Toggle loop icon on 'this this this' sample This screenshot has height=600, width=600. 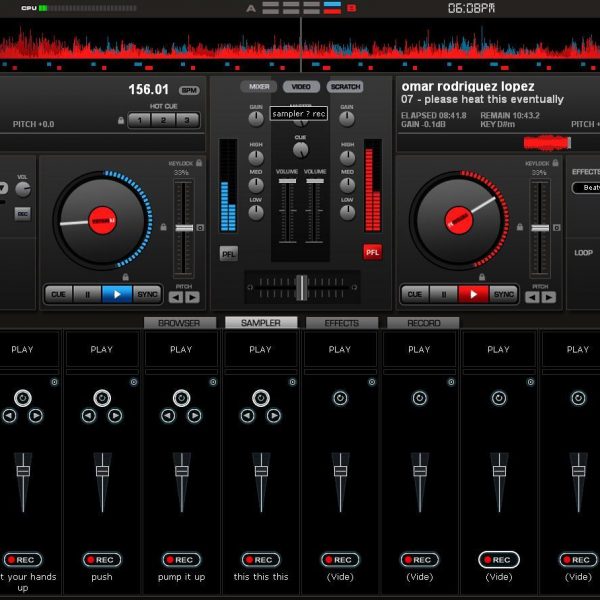pos(261,398)
